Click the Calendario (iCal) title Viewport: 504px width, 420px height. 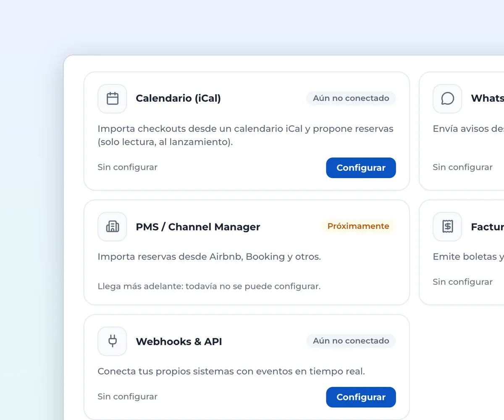[x=178, y=98]
